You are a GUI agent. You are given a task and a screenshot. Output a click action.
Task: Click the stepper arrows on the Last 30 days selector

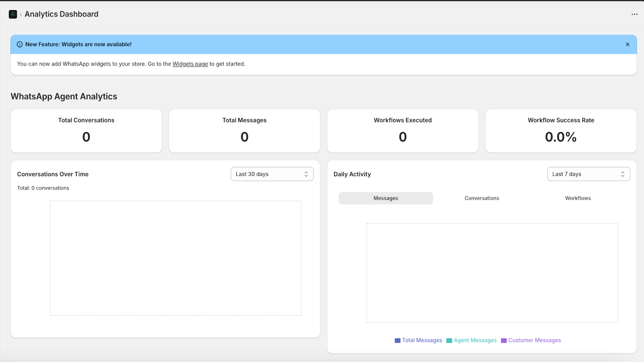[307, 174]
